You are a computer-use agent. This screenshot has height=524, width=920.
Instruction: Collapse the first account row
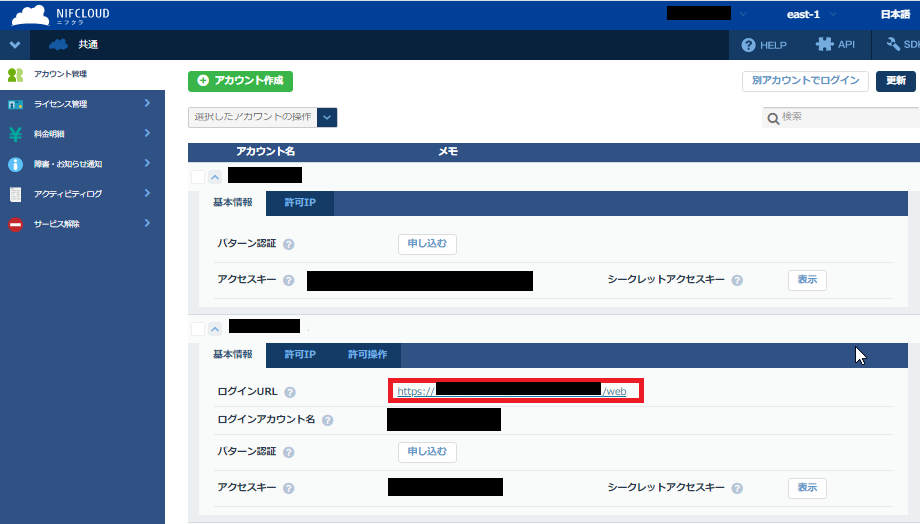click(x=215, y=177)
